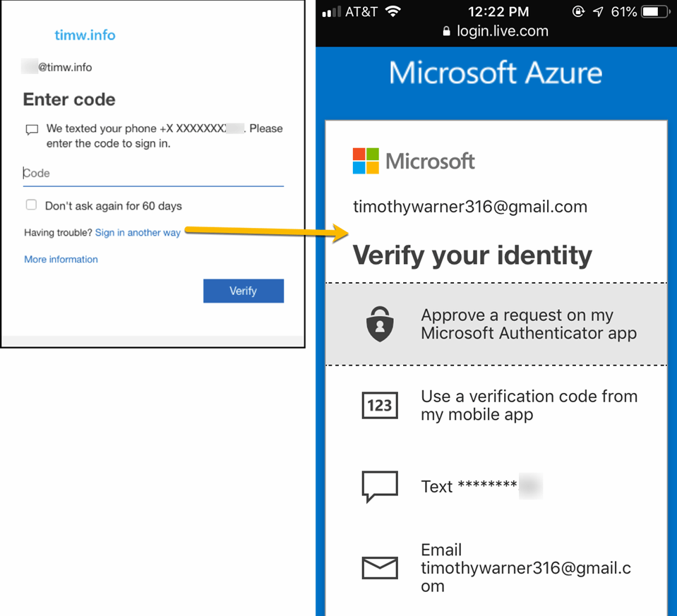Click the 123 verification code icon
Screen dimensions: 677x616
click(x=380, y=406)
